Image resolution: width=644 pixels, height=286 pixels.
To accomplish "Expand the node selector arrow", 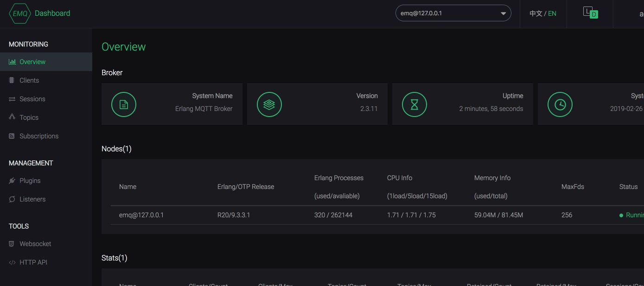I will click(x=503, y=13).
